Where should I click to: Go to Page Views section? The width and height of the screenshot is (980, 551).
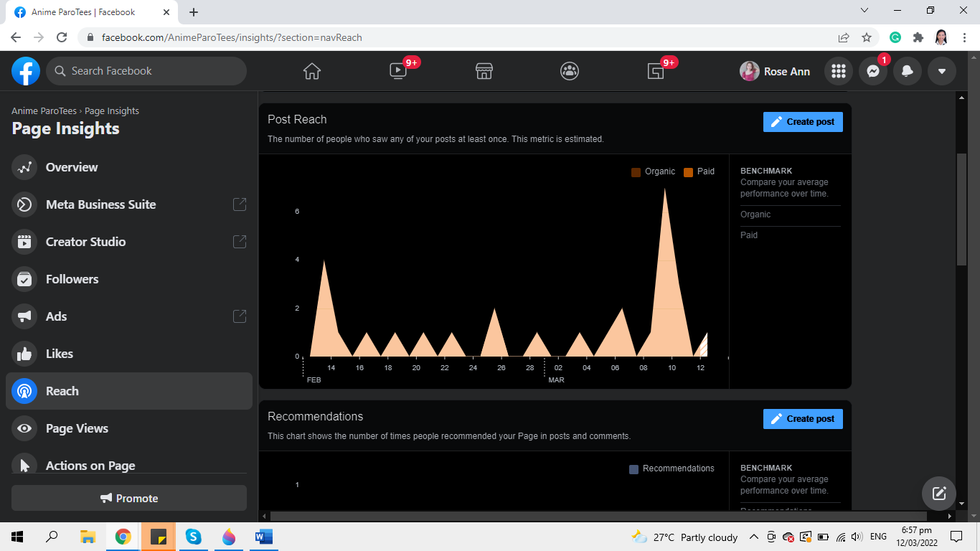(x=129, y=428)
